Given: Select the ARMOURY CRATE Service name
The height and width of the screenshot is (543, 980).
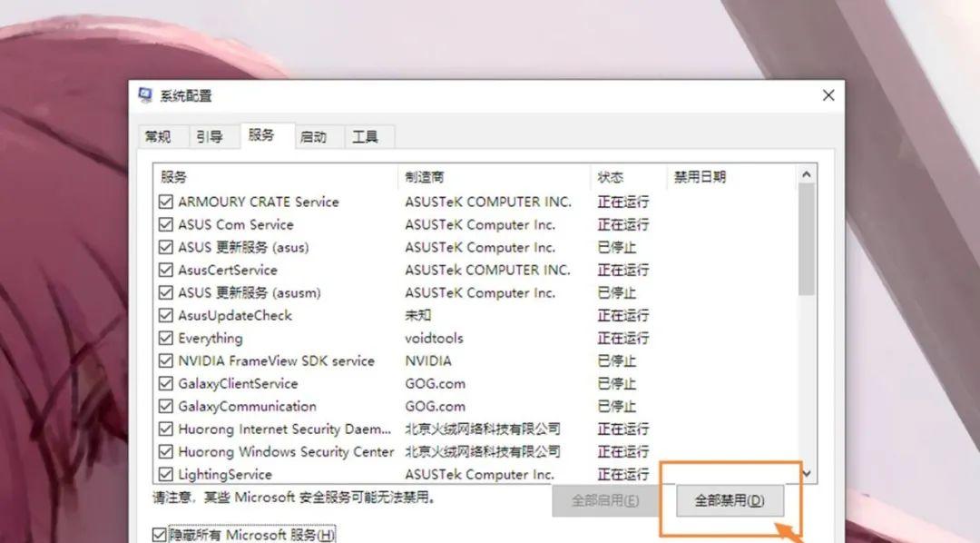Looking at the screenshot, I should click(x=258, y=202).
